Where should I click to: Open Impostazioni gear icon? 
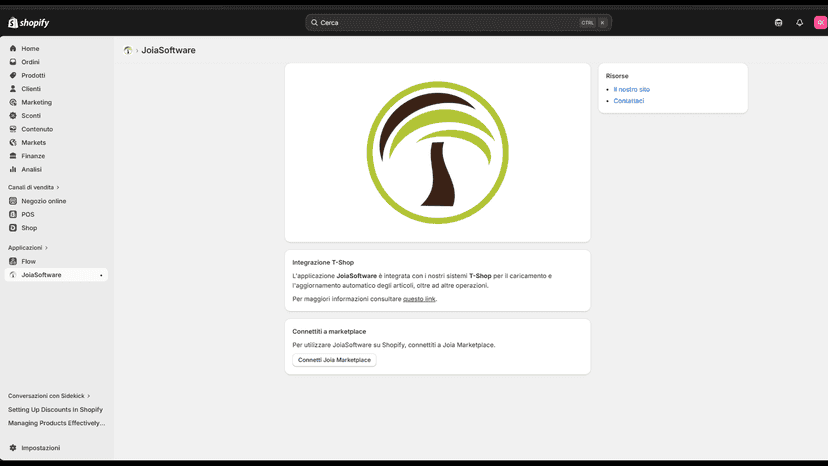tap(13, 448)
